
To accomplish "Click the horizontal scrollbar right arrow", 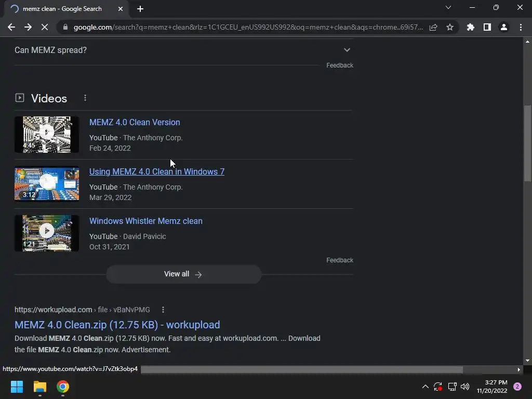I will click(519, 369).
